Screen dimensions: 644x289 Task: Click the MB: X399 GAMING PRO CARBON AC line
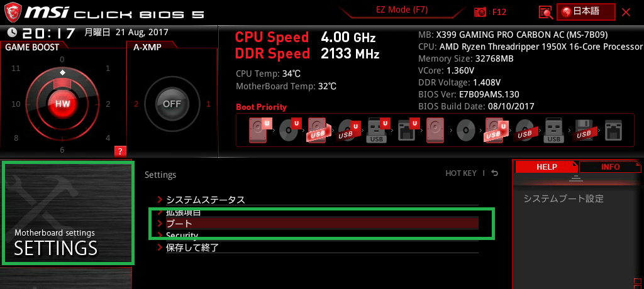pos(513,35)
